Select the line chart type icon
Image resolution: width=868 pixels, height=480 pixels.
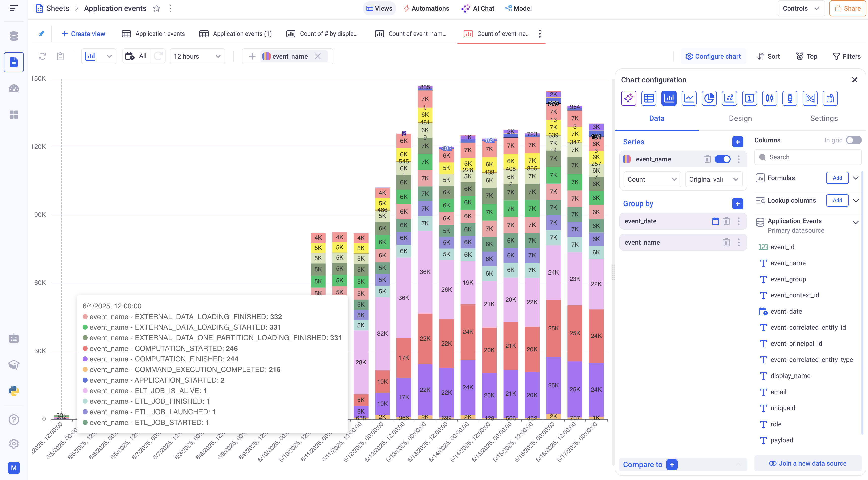pyautogui.click(x=689, y=98)
